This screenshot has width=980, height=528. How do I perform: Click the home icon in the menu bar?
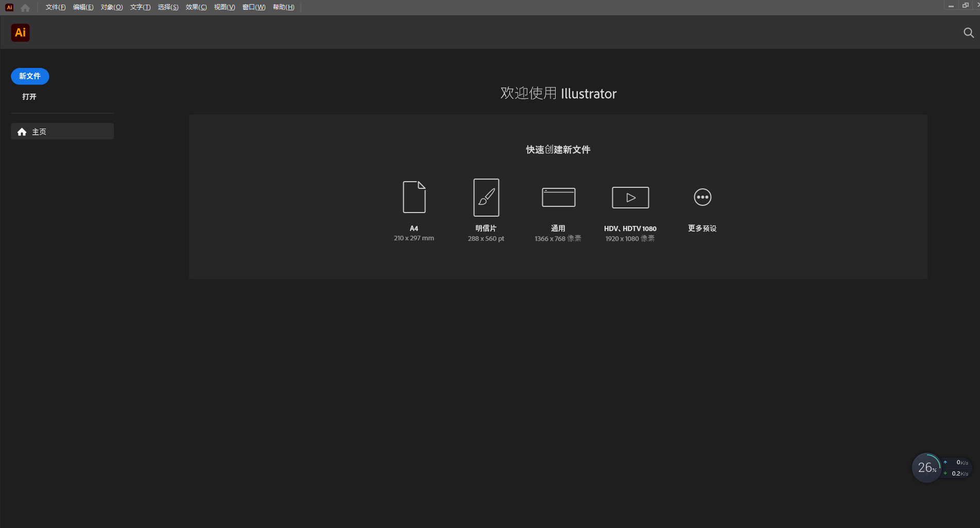[x=25, y=8]
